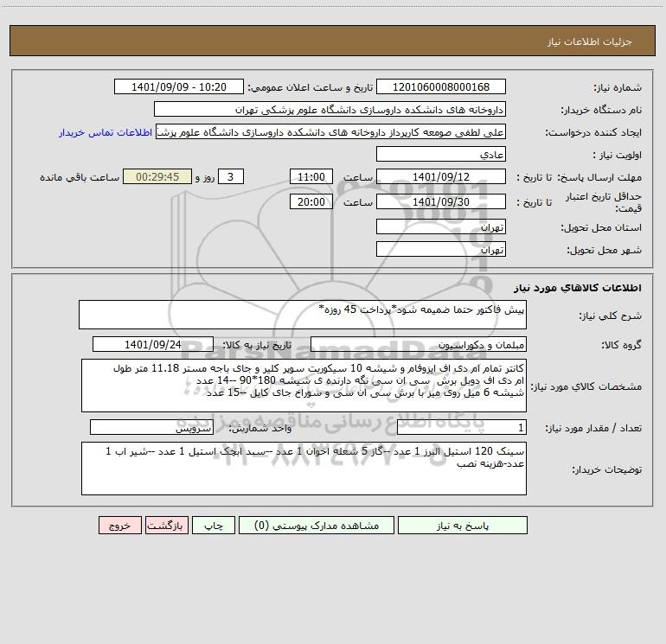The image size is (666, 644).
Task: Click the گروه کالا field مبلمان و دکوراسیون
Action: coord(419,344)
